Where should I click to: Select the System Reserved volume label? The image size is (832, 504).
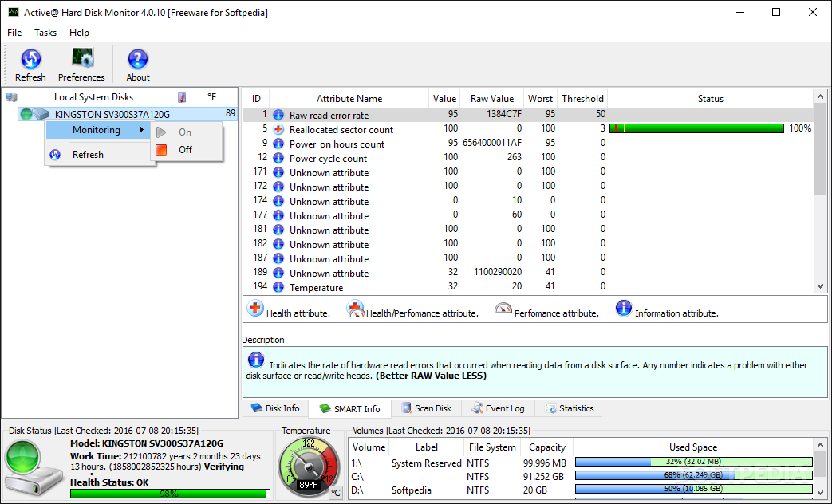426,463
